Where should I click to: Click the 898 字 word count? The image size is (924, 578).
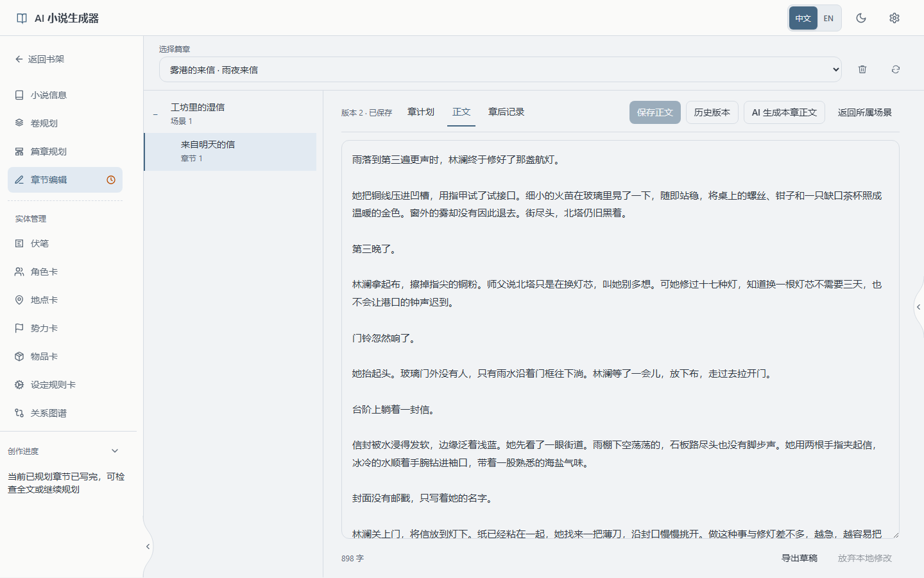point(352,559)
